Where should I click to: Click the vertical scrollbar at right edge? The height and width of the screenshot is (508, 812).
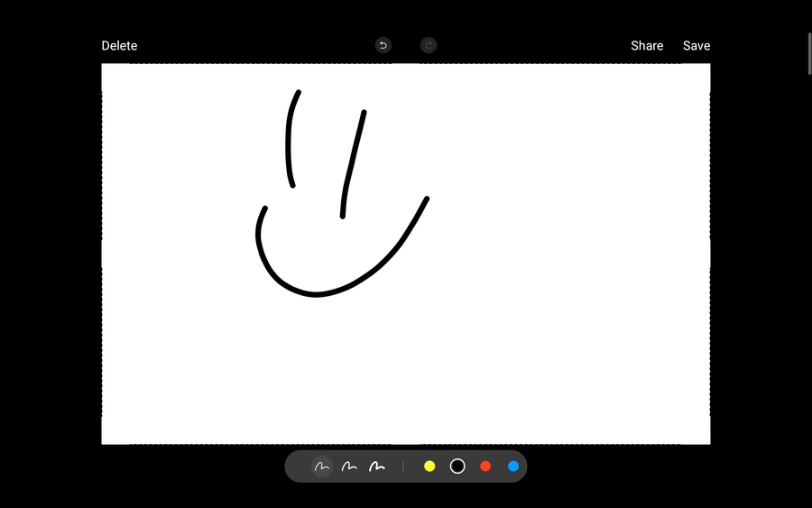pos(809,54)
